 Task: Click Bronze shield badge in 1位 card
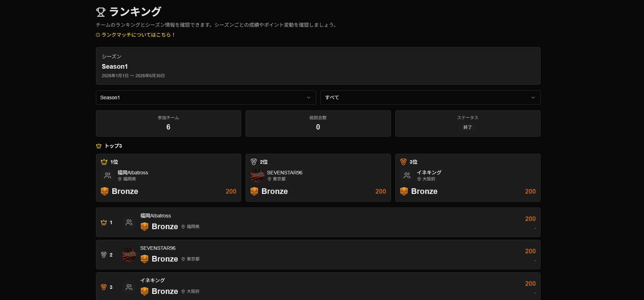tap(104, 191)
